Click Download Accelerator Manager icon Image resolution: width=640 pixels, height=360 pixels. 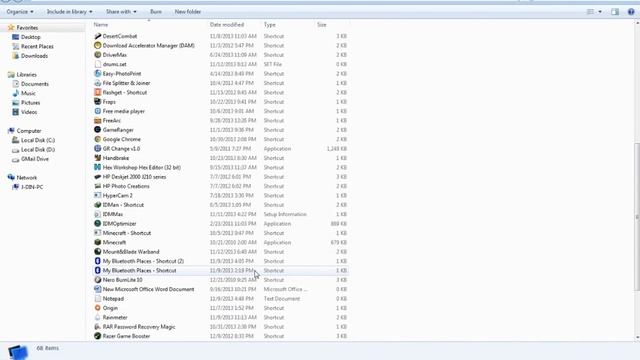(x=98, y=46)
